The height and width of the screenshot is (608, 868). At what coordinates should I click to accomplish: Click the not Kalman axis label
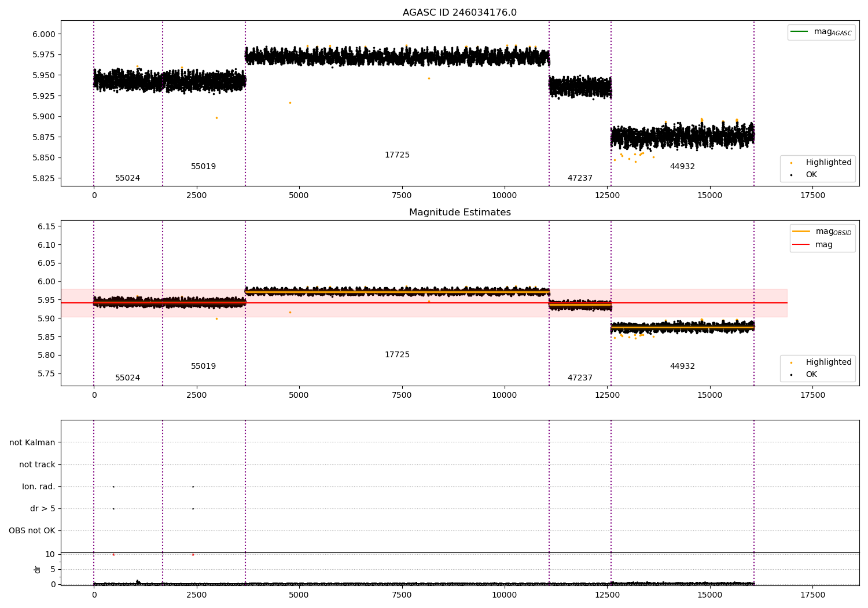(32, 443)
